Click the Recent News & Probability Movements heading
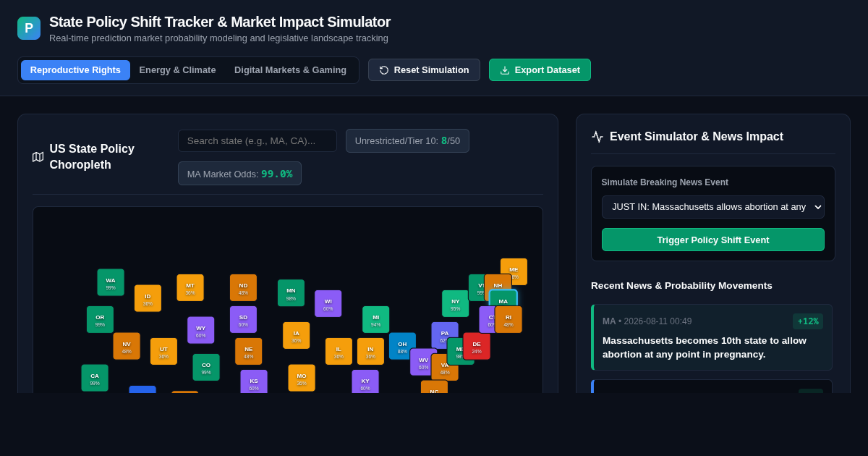The width and height of the screenshot is (868, 456). pos(681,285)
